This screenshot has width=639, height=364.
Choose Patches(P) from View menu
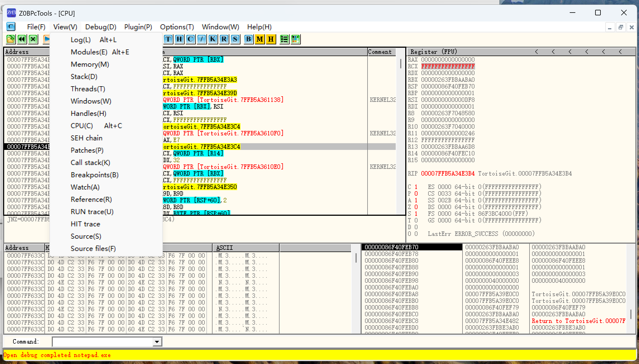coord(106,150)
